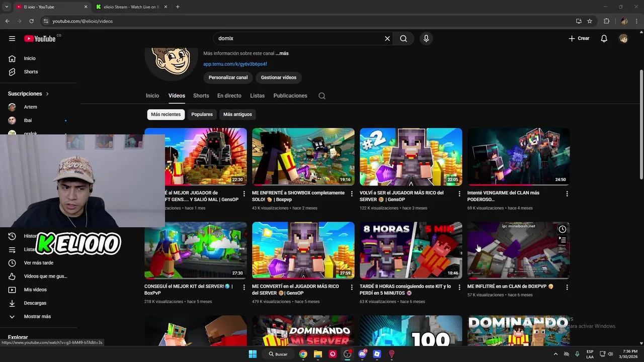Expand Suscripciones section
The height and width of the screenshot is (362, 644).
(29, 94)
